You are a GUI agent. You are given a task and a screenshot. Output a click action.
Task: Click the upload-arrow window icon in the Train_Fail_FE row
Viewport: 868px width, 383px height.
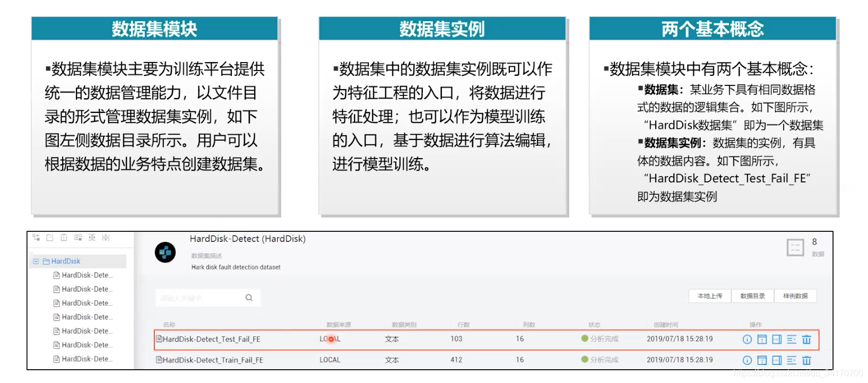(762, 360)
